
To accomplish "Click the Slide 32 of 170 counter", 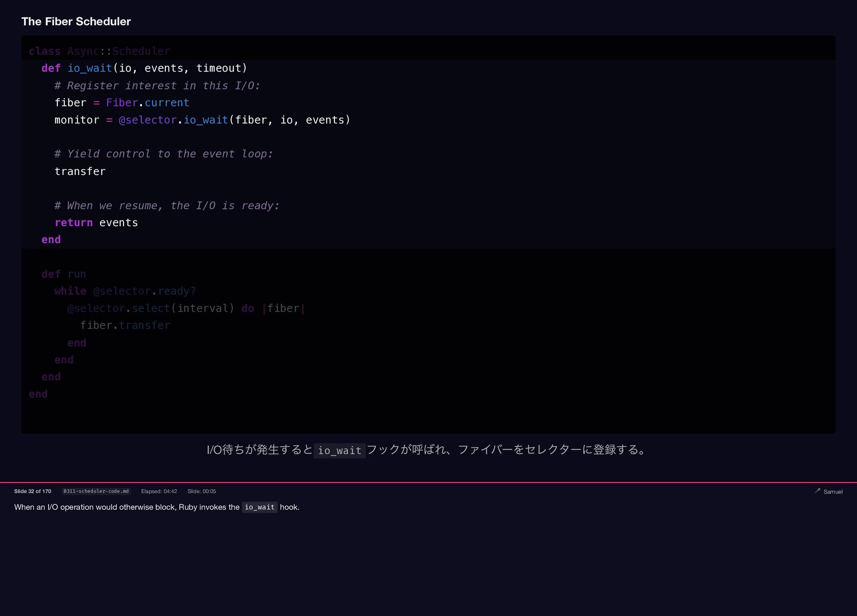I will (33, 491).
